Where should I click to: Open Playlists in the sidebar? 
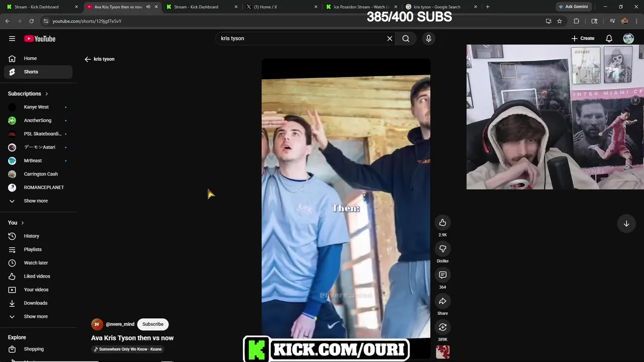pyautogui.click(x=38, y=249)
